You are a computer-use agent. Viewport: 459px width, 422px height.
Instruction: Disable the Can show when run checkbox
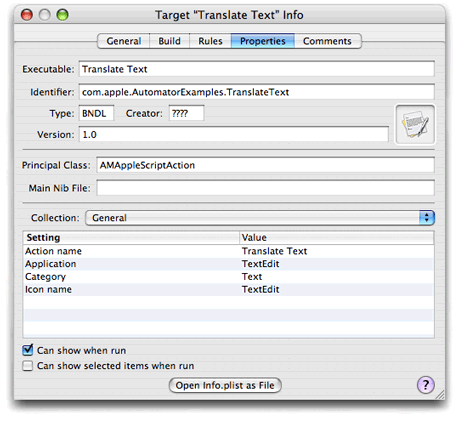pyautogui.click(x=28, y=350)
